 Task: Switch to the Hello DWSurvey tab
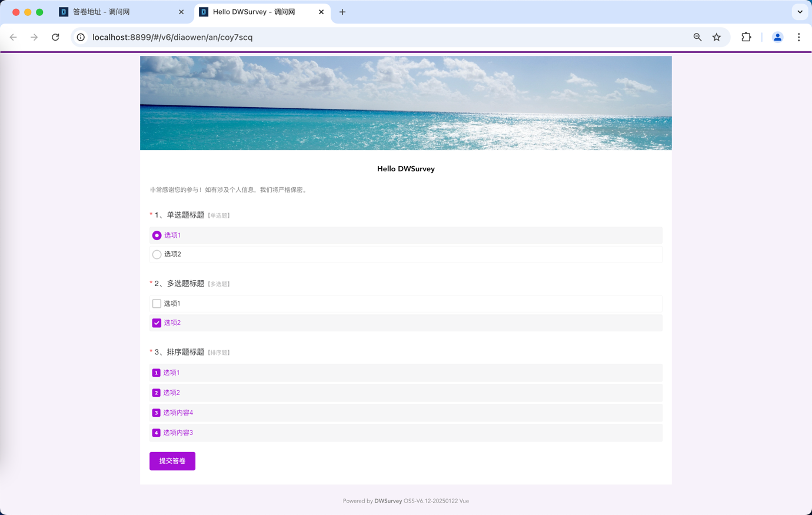click(x=262, y=12)
